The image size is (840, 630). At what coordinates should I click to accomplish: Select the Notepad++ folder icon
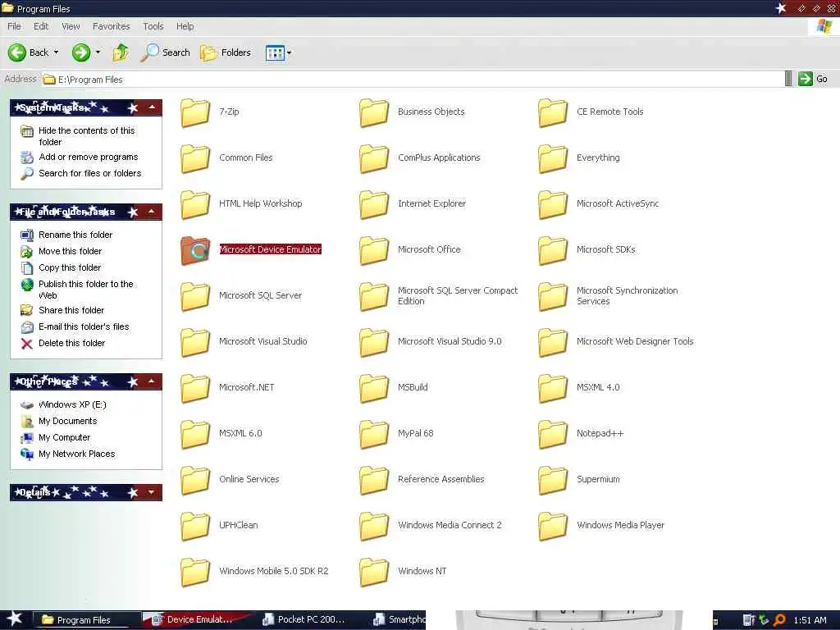pos(553,434)
